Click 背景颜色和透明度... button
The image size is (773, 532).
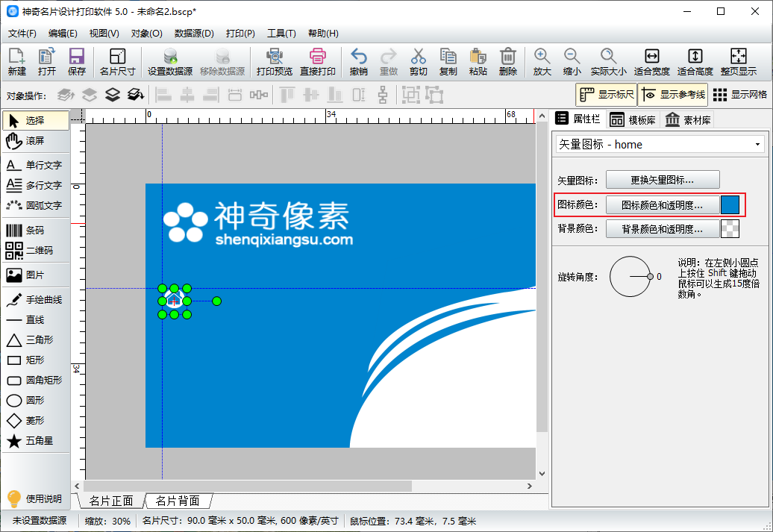[x=663, y=229]
